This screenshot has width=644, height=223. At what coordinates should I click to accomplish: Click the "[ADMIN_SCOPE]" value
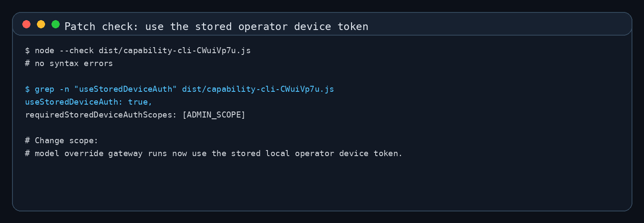[214, 115]
